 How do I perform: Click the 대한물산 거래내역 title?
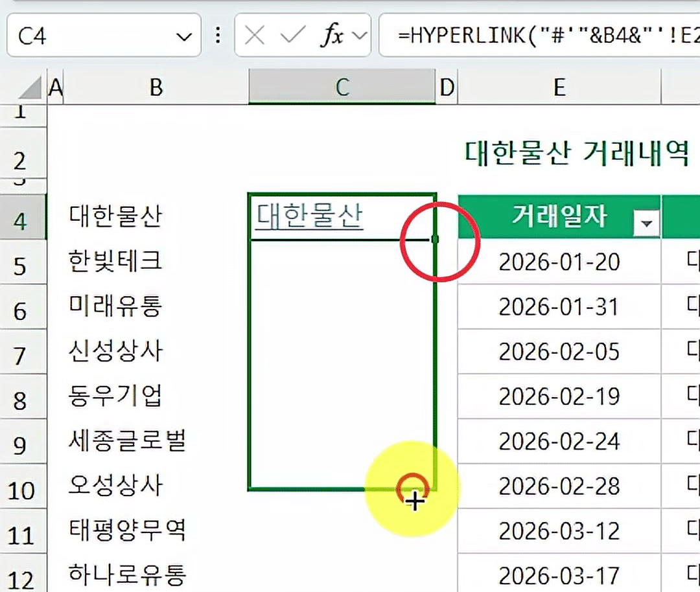[577, 153]
